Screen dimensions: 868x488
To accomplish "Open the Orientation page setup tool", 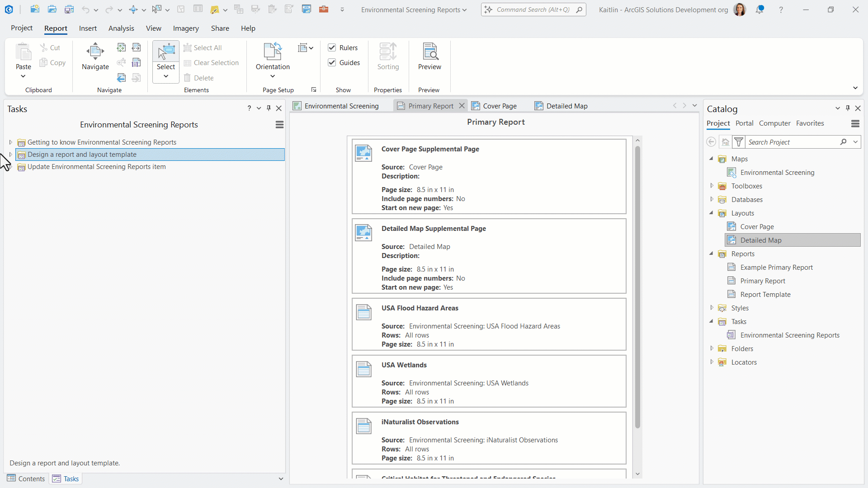I will (x=273, y=60).
